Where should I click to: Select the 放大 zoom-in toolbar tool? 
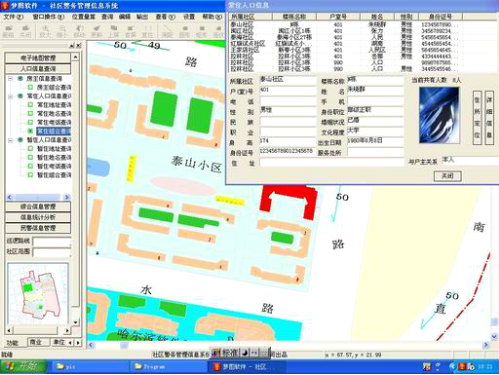(x=45, y=31)
